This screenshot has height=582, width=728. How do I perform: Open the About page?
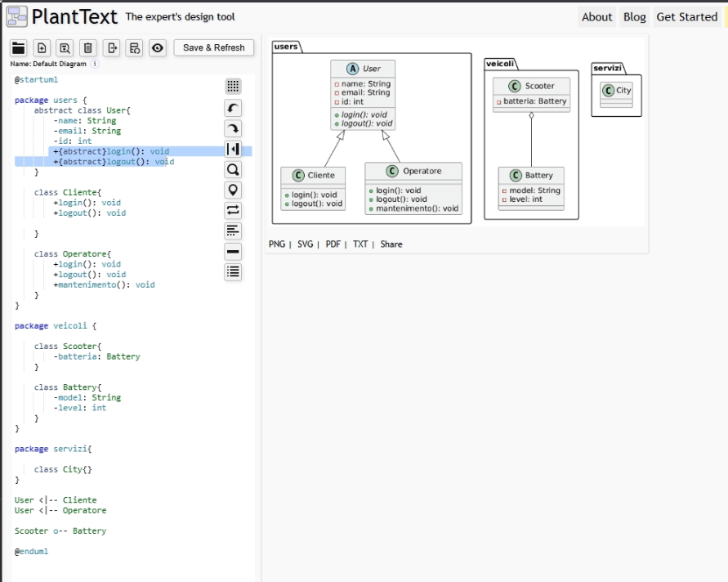tap(596, 17)
